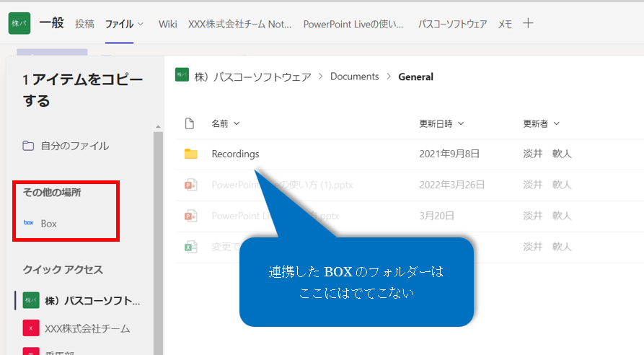Click the PowerPoint icon of (1).pptx file

point(190,185)
